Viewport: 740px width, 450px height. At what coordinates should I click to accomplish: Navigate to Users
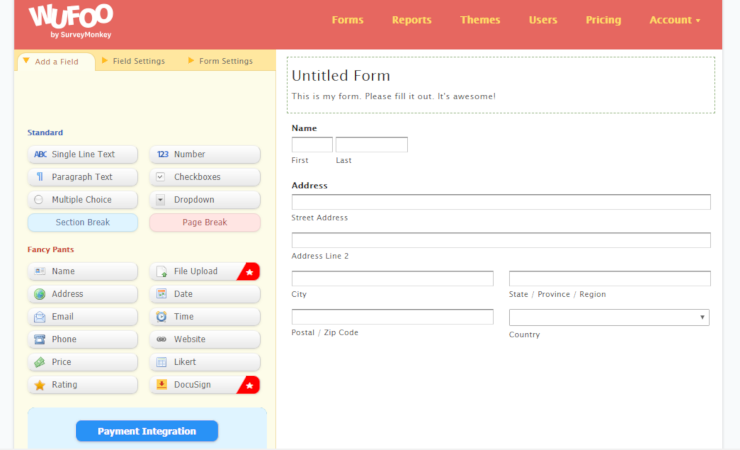coord(543,20)
